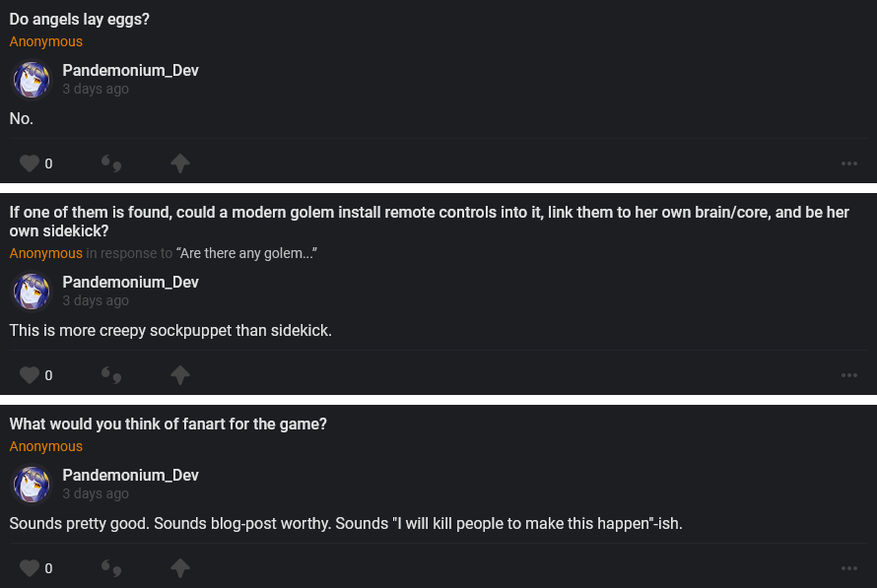Open Pandemonium_Dev avatar on the angels answer
The image size is (877, 588).
click(x=32, y=80)
